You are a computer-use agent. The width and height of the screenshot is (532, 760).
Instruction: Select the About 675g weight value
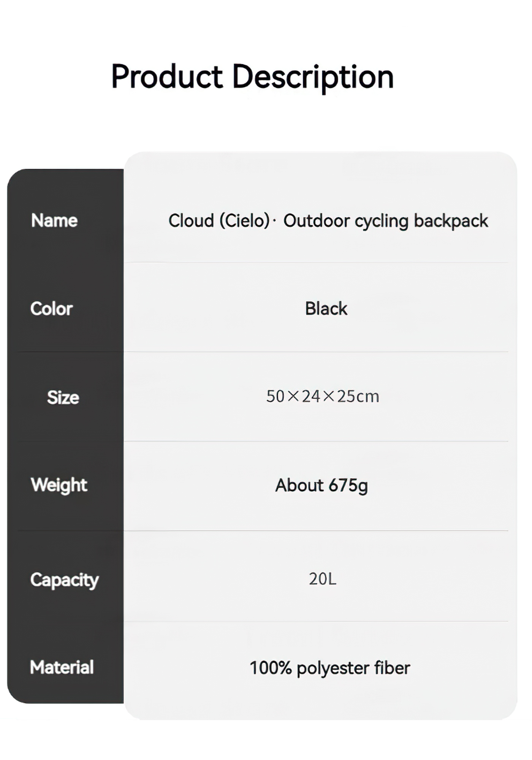321,486
